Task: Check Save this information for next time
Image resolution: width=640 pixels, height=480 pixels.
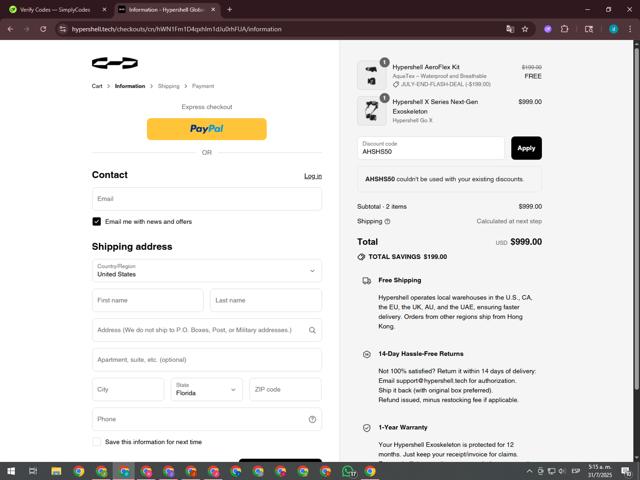Action: pos(97,442)
